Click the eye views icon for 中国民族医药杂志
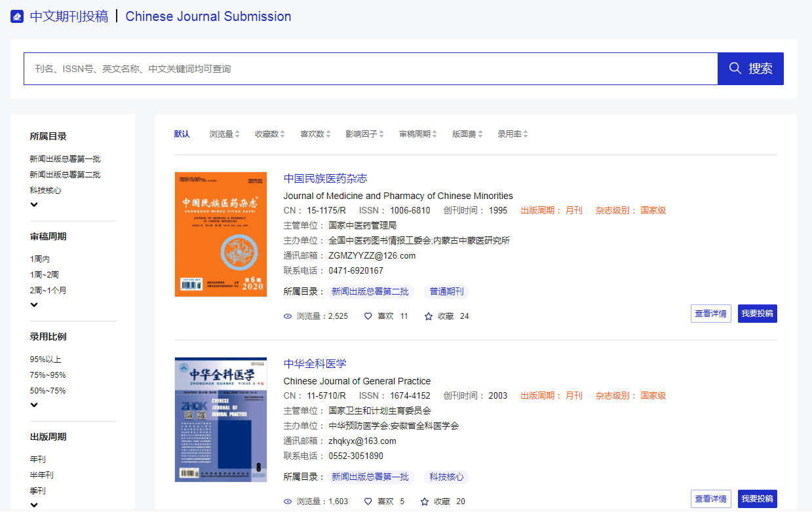The height and width of the screenshot is (512, 812). tap(288, 316)
